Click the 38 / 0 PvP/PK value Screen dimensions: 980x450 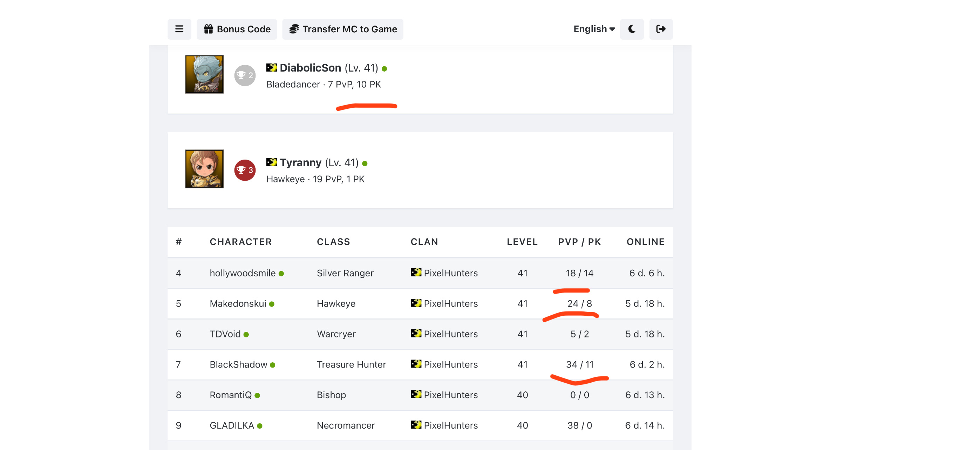click(579, 425)
